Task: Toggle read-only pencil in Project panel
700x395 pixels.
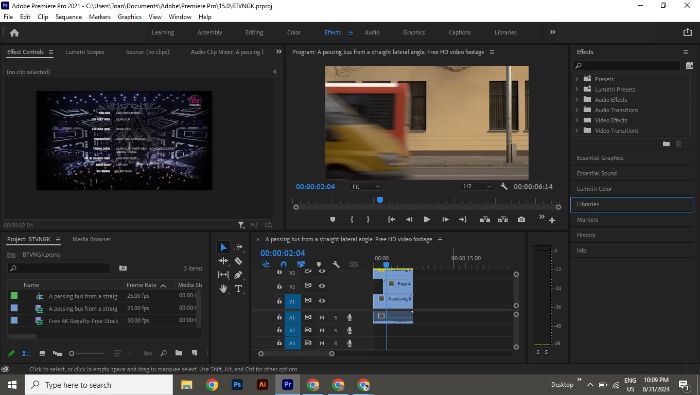Action: point(12,353)
